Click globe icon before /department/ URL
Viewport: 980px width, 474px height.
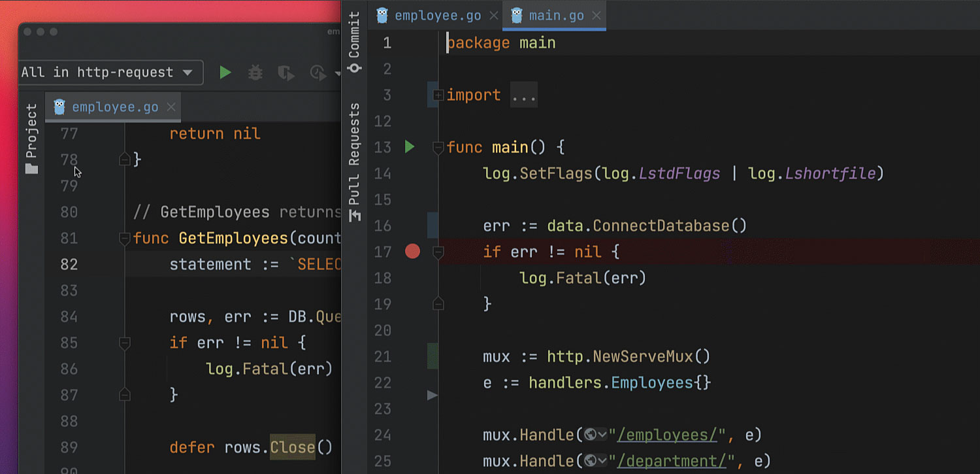(590, 461)
